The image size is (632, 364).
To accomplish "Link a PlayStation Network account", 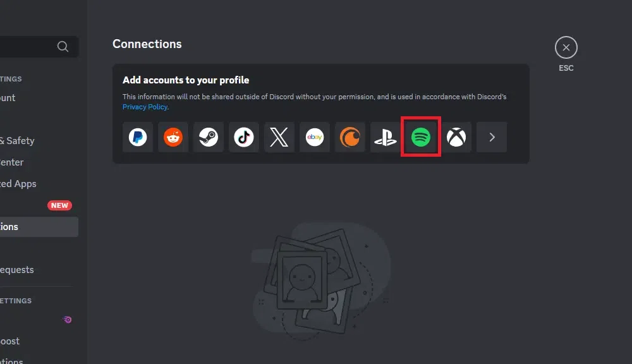I will [386, 137].
